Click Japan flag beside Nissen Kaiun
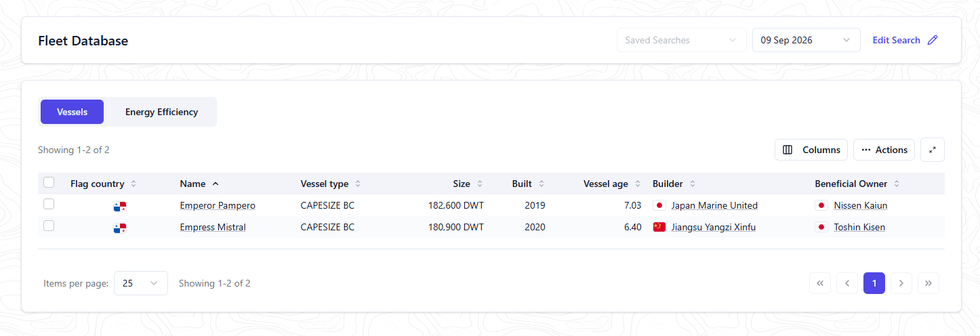This screenshot has height=336, width=980. (x=821, y=205)
